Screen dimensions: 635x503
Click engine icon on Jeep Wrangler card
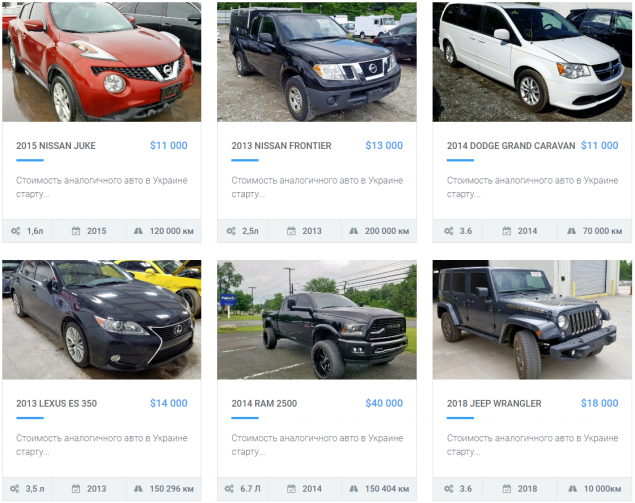pyautogui.click(x=449, y=489)
